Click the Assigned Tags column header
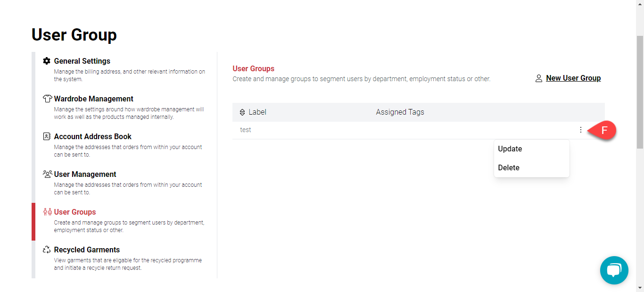This screenshot has width=644, height=292. [x=400, y=112]
